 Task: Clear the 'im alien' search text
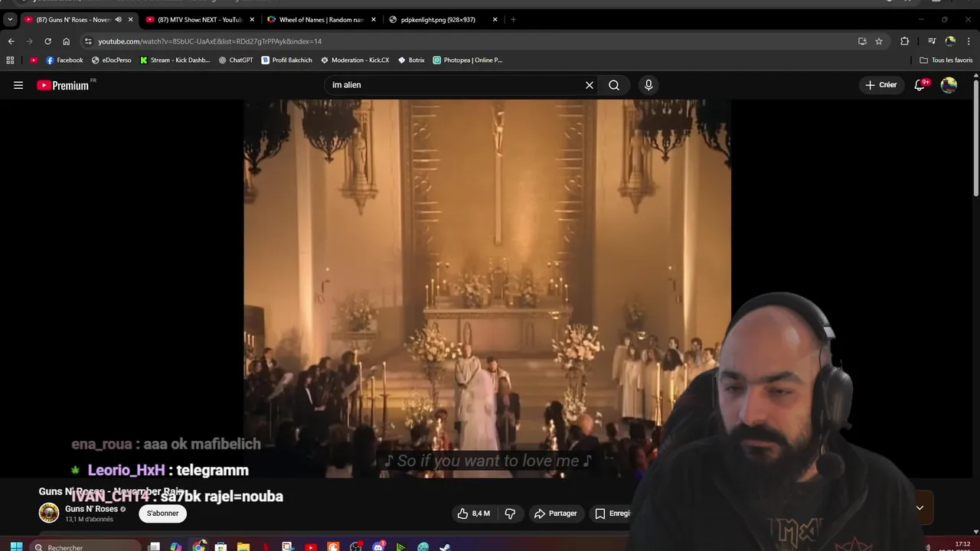point(590,85)
